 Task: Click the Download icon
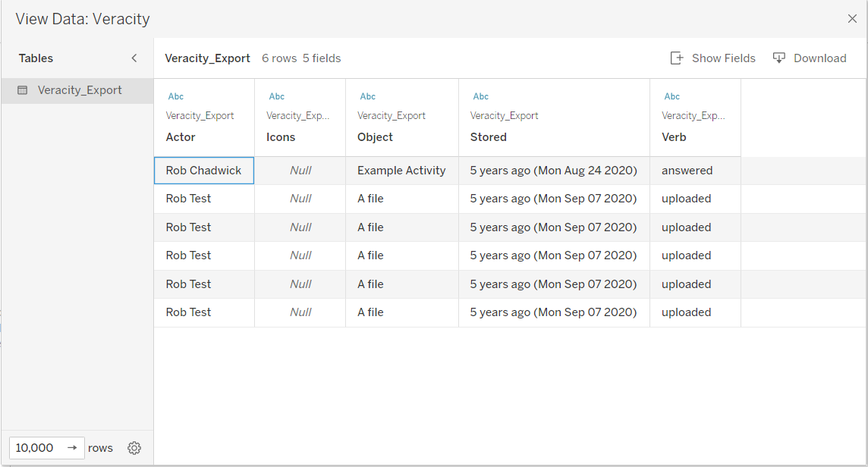[x=779, y=58]
